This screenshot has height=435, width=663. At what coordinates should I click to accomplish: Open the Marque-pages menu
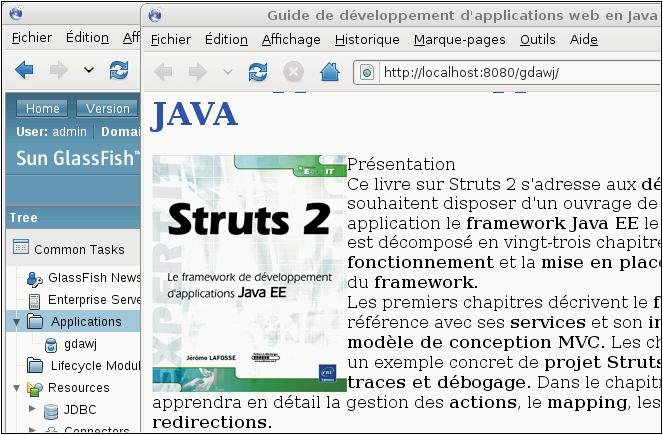coord(460,40)
